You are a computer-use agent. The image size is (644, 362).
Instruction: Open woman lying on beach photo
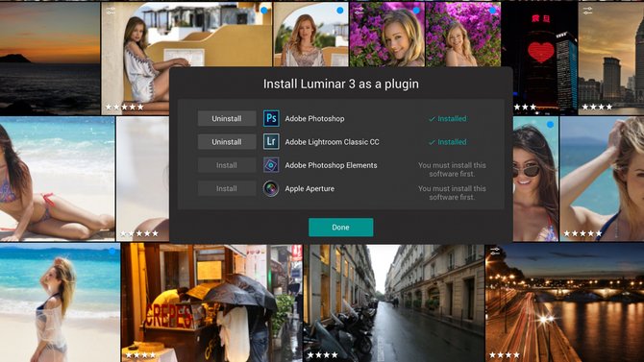coord(57,179)
